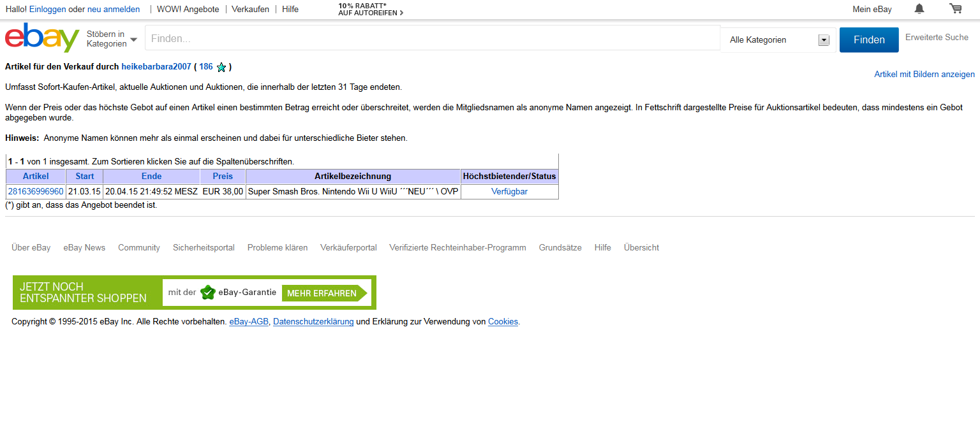Click the seller feedback star icon
The image size is (980, 427).
point(221,68)
